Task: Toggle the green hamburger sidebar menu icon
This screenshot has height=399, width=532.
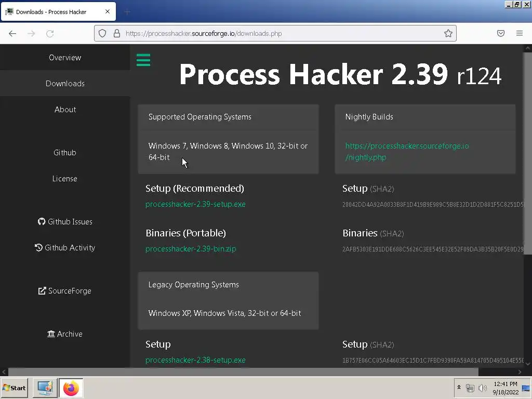Action: (x=143, y=60)
